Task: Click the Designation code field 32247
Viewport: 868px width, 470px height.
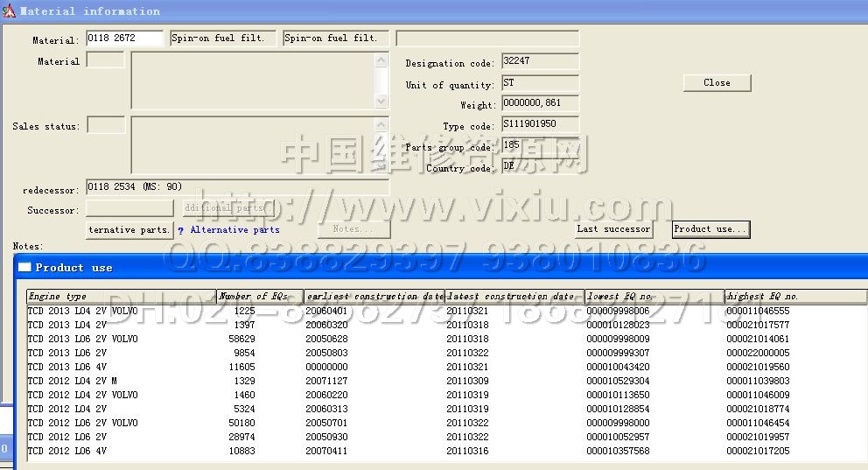Action: click(539, 62)
